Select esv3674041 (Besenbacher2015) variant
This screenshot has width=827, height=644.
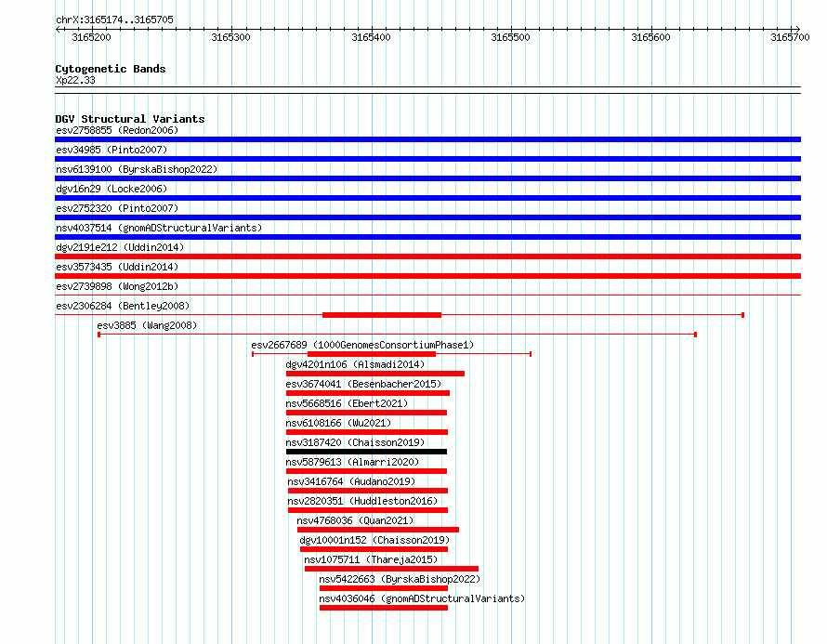coord(363,384)
